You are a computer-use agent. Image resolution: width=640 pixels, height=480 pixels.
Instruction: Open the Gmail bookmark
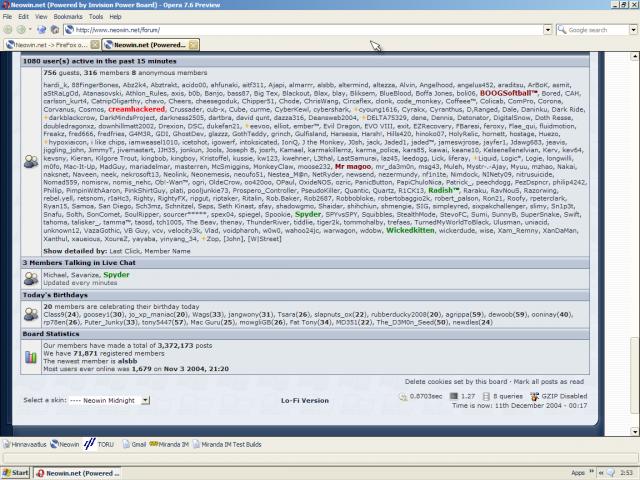click(x=134, y=444)
